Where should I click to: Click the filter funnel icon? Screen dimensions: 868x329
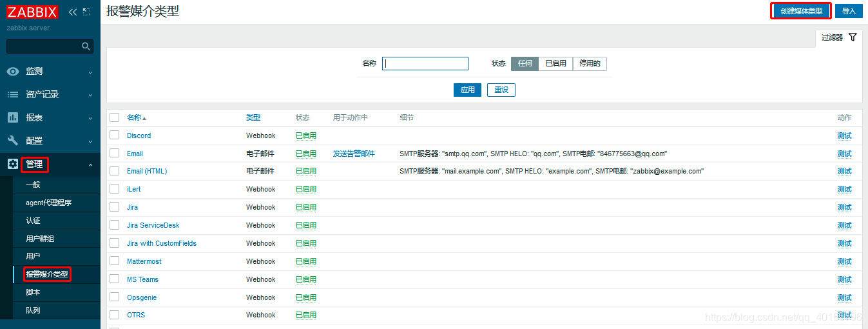pyautogui.click(x=853, y=37)
